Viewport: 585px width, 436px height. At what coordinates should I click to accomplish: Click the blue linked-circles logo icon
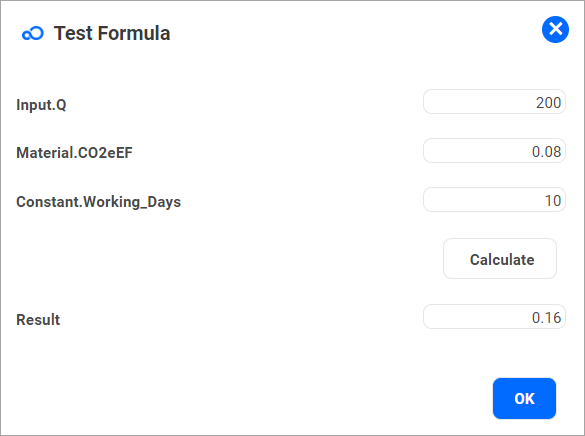click(x=33, y=34)
